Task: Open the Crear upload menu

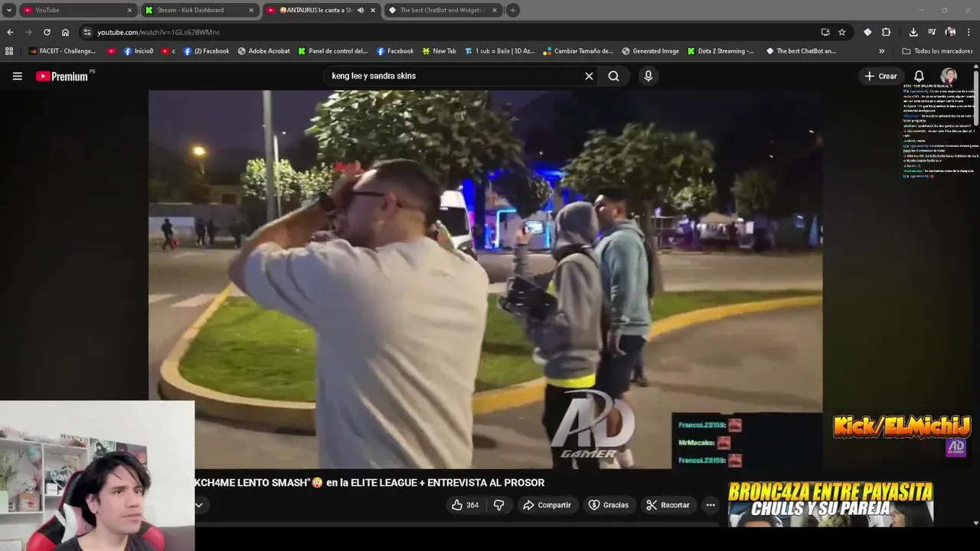Action: 880,76
